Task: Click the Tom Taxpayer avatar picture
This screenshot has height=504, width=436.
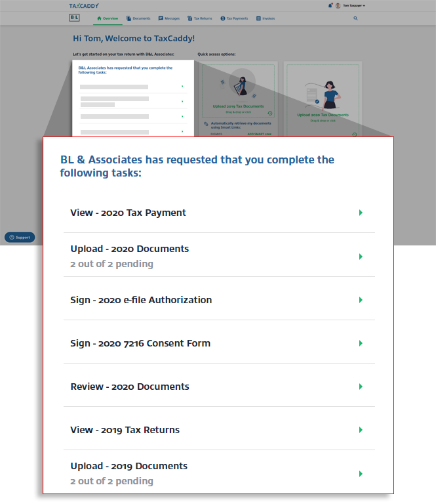Action: click(338, 5)
